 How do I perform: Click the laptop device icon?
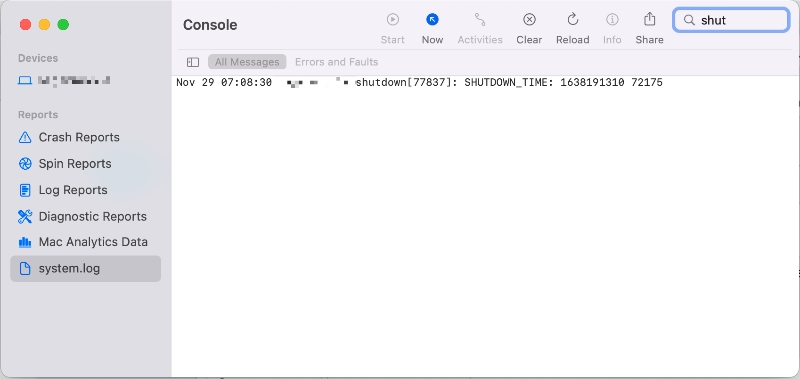tap(24, 81)
